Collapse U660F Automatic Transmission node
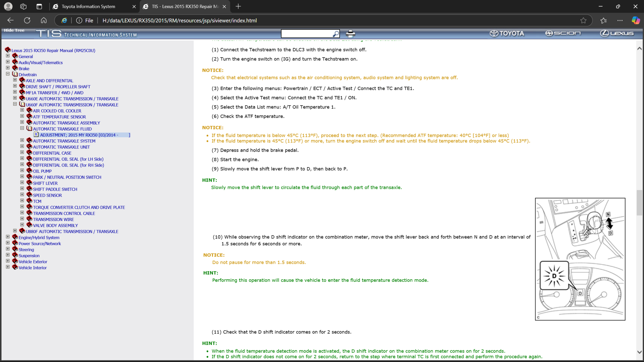Image resolution: width=644 pixels, height=362 pixels. pos(15,104)
